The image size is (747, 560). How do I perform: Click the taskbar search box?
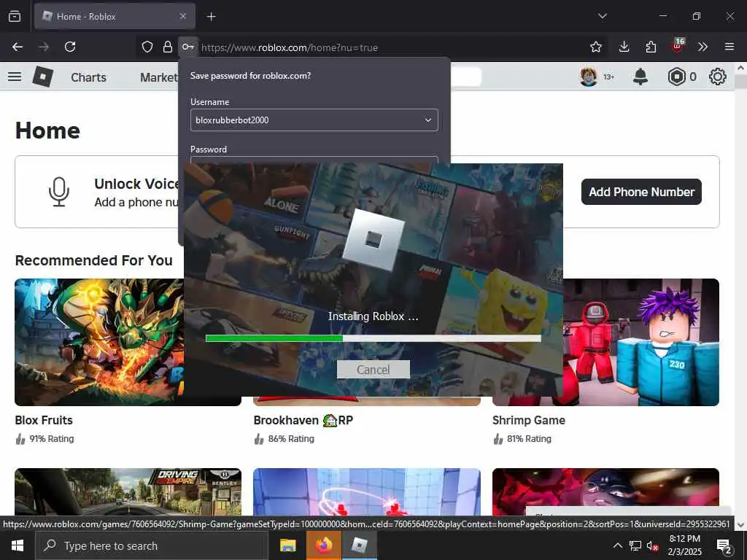click(152, 545)
